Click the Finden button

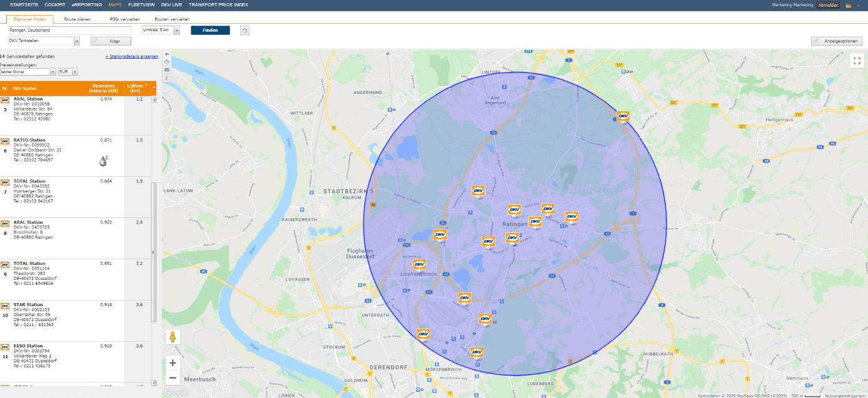coord(210,30)
